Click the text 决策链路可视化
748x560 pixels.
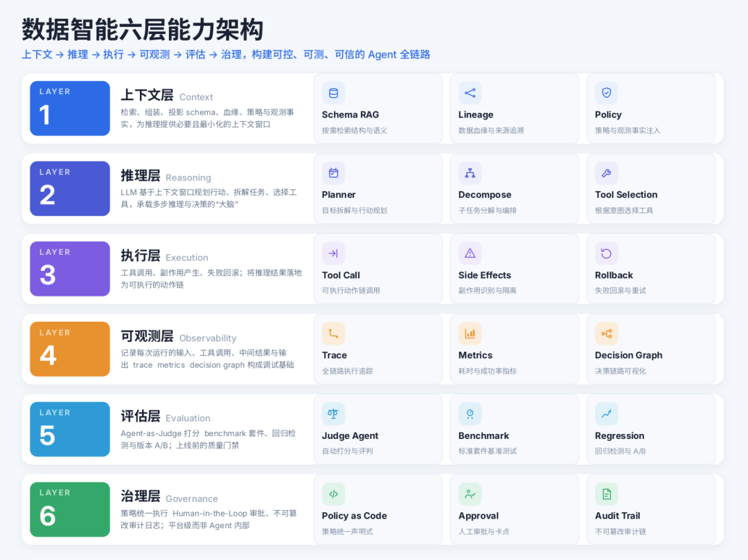pyautogui.click(x=620, y=371)
